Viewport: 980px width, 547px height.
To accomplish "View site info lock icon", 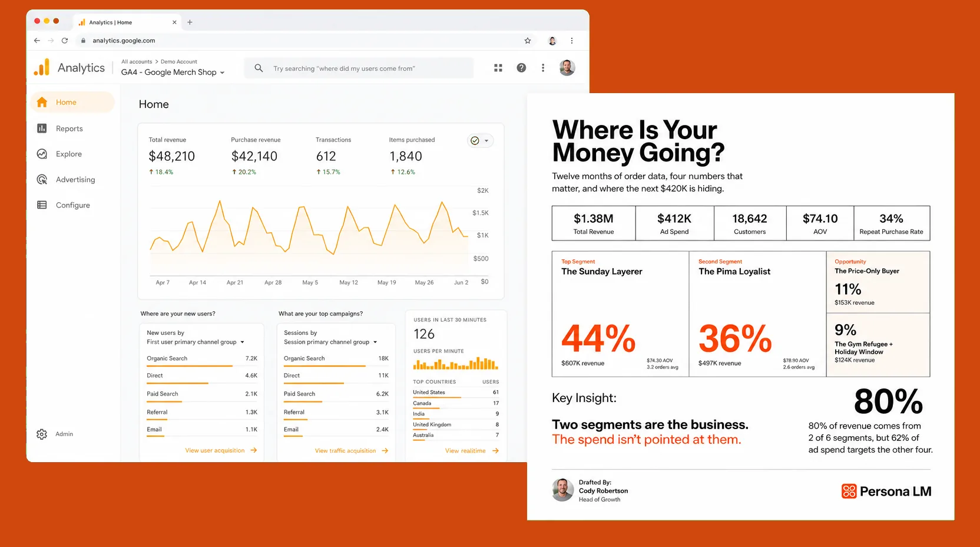I will (83, 41).
